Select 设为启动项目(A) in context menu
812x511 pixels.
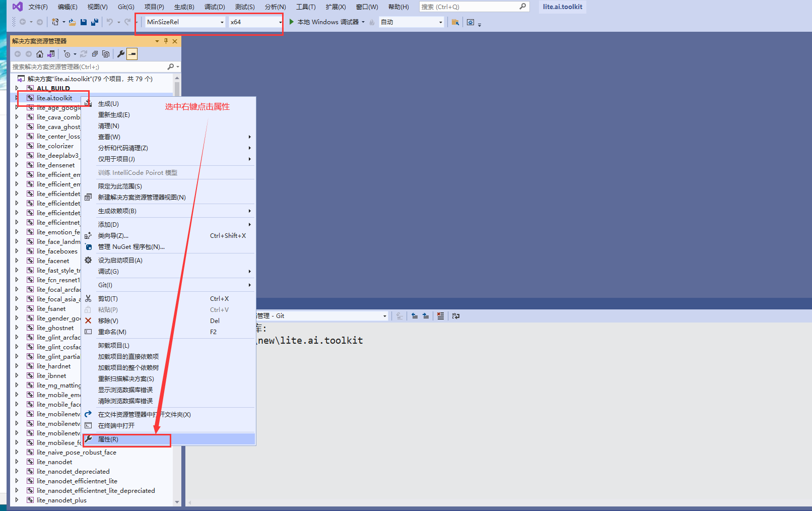tap(169, 261)
